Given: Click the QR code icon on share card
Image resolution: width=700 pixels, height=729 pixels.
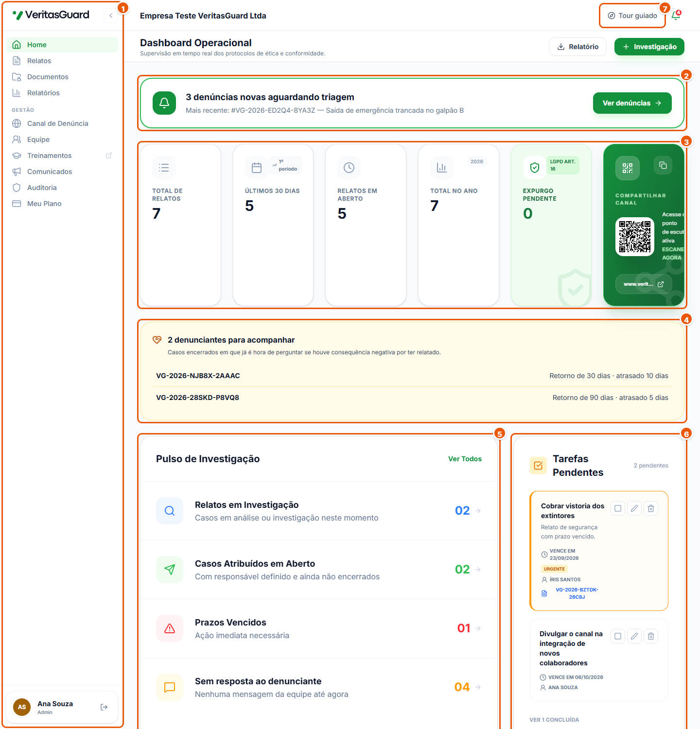Looking at the screenshot, I should pyautogui.click(x=628, y=168).
